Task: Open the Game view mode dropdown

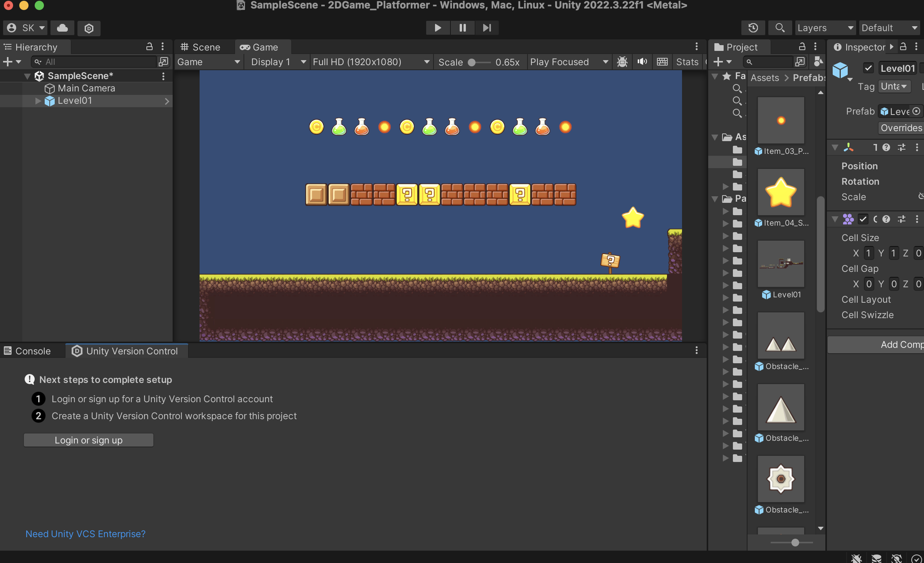Action: click(208, 62)
